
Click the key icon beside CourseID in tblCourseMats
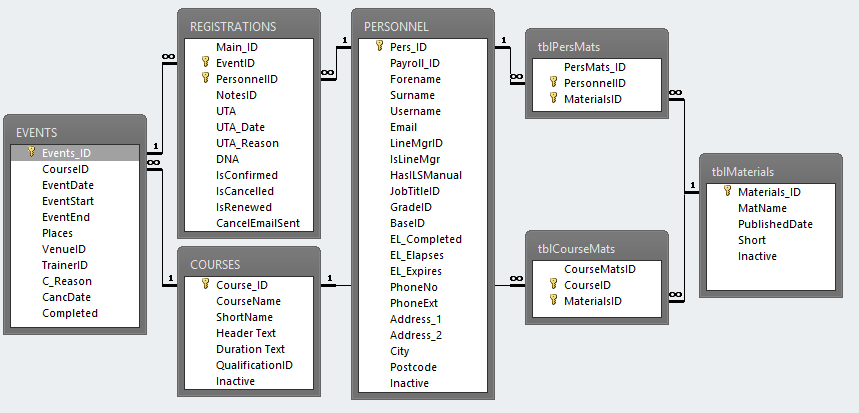tap(554, 285)
